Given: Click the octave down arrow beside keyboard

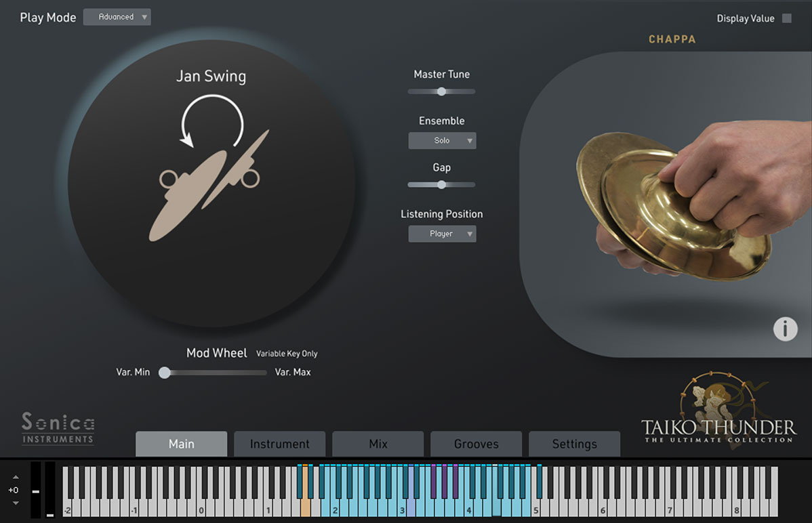Looking at the screenshot, I should tap(16, 503).
